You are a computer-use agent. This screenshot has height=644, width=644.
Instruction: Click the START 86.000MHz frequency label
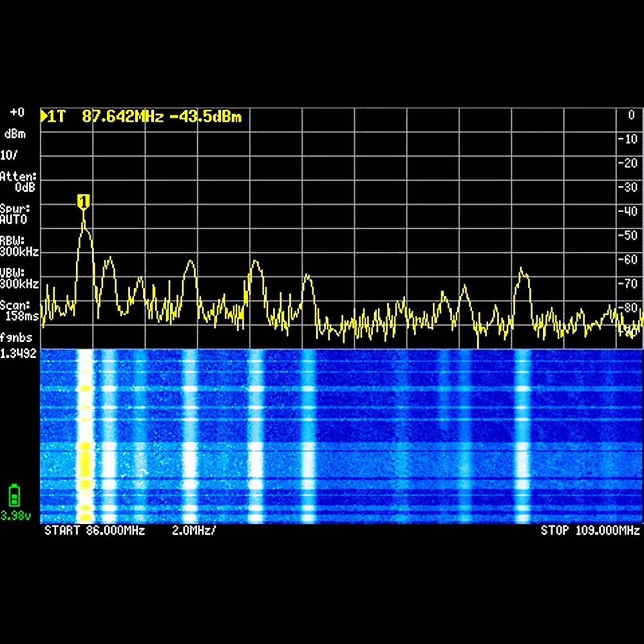coord(95,530)
